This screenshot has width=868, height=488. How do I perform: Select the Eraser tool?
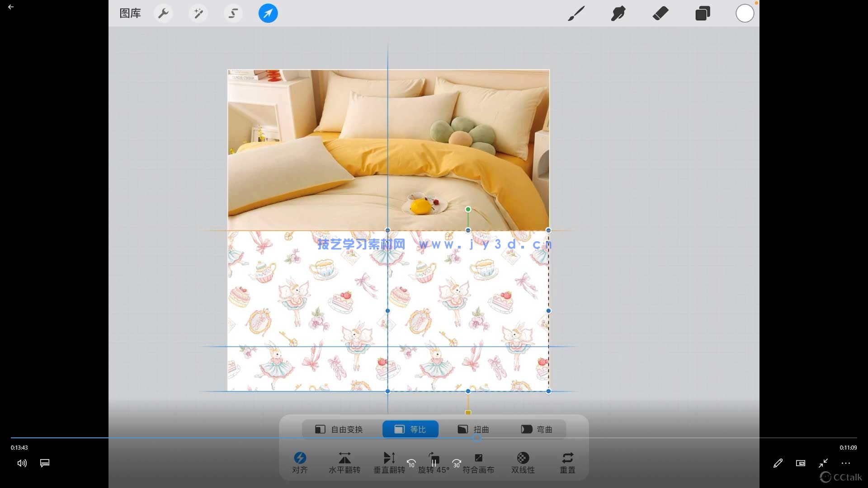660,14
